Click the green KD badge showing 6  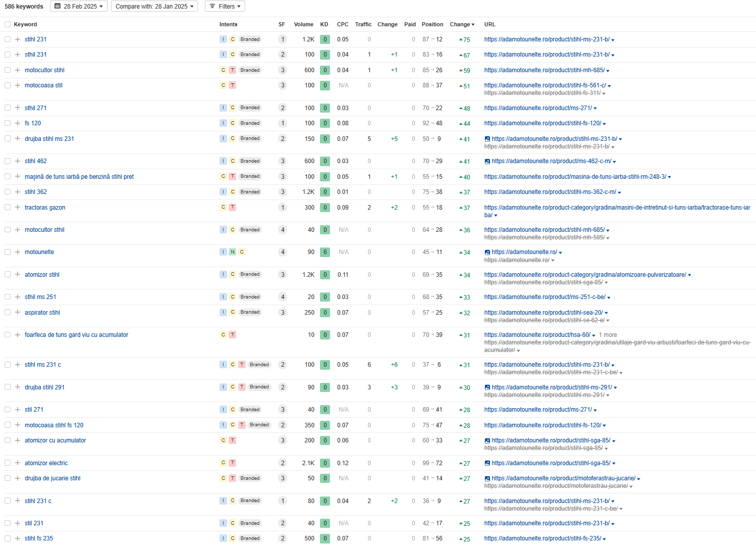coord(325,252)
